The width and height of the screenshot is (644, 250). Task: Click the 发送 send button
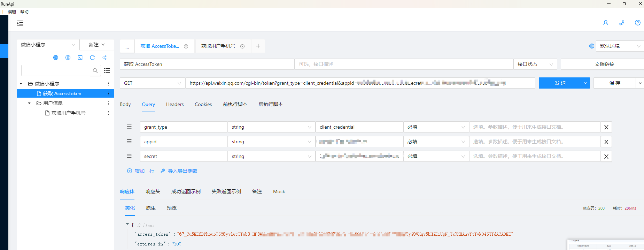(560, 83)
